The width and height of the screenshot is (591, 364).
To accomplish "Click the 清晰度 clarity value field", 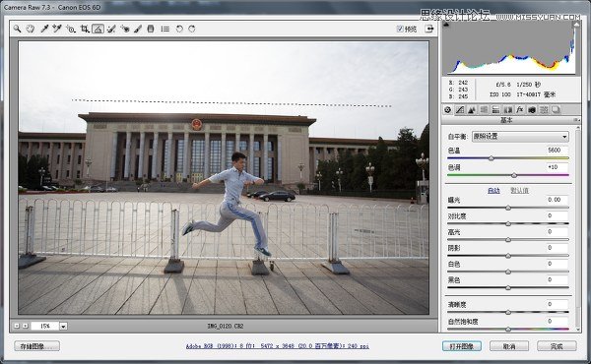I will (x=558, y=304).
